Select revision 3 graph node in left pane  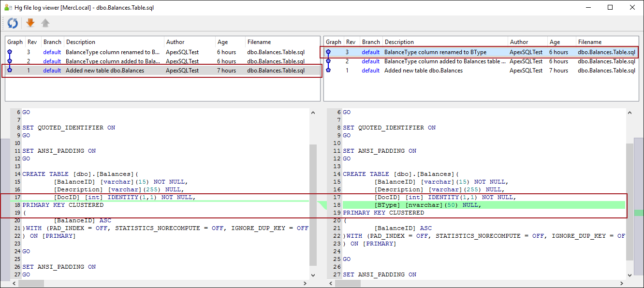[x=9, y=52]
